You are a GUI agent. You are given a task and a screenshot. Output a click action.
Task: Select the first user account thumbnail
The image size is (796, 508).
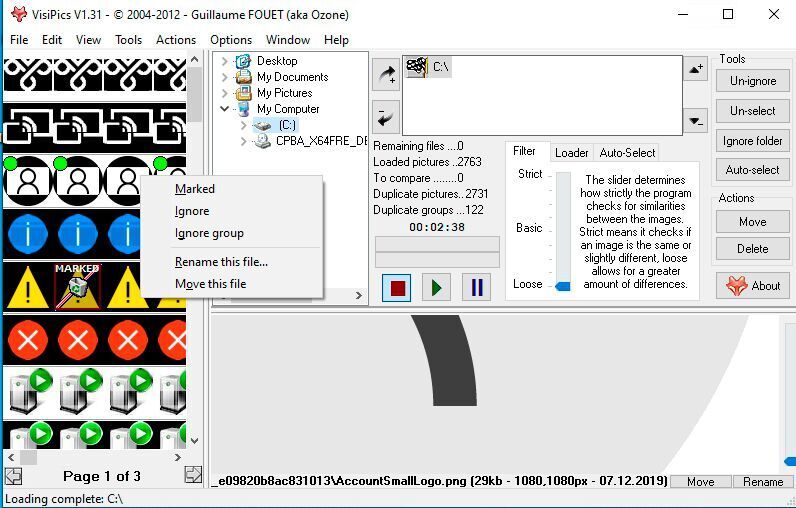pos(28,181)
